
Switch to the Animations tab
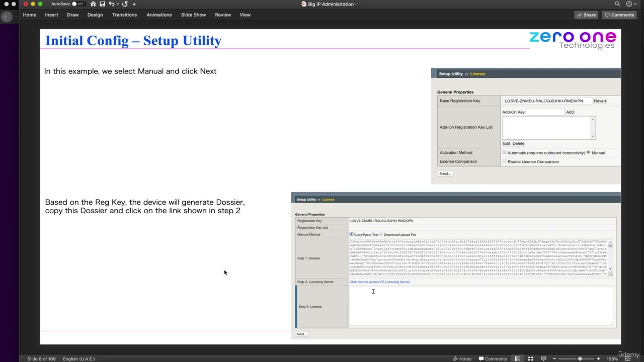click(x=159, y=15)
